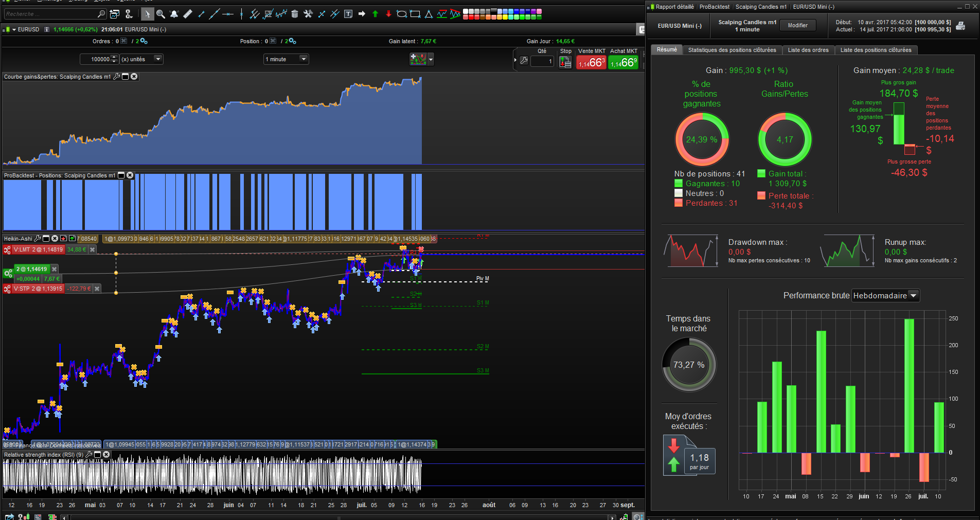Open the unités type dropdown
980x520 pixels.
(x=158, y=59)
